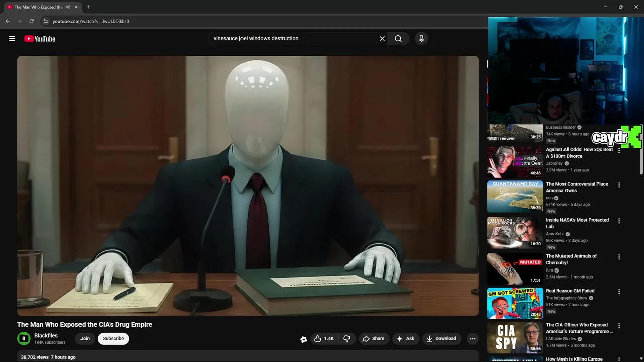
Task: Open site information icon in address bar
Action: (x=46, y=21)
